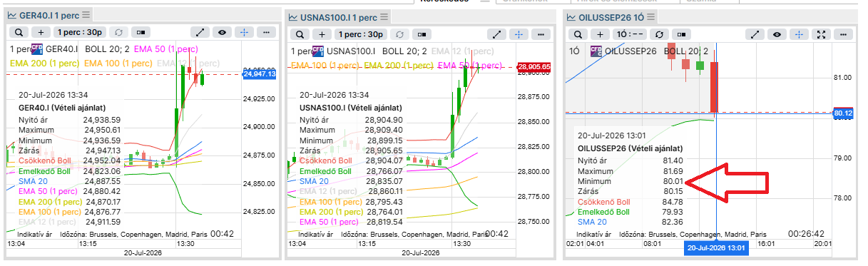This screenshot has height=266, width=868.
Task: Open the hamburger menu on the GER40.I 1 perc tab
Action: pos(86,15)
